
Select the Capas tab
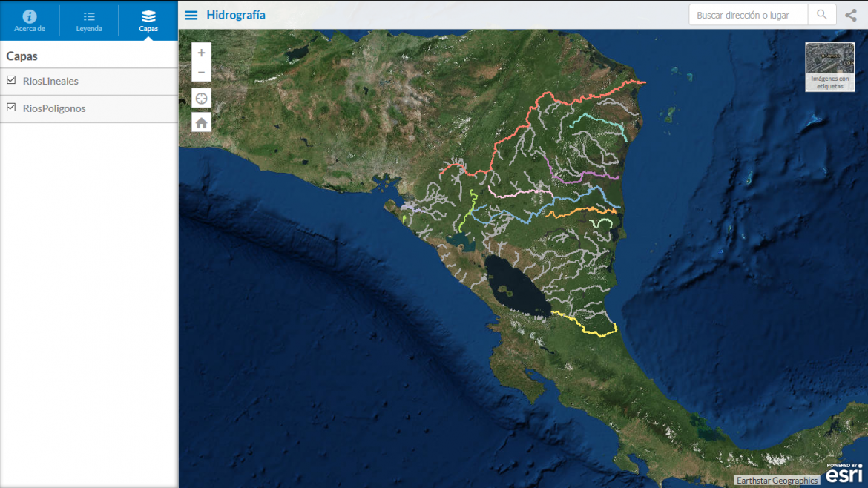(x=148, y=21)
